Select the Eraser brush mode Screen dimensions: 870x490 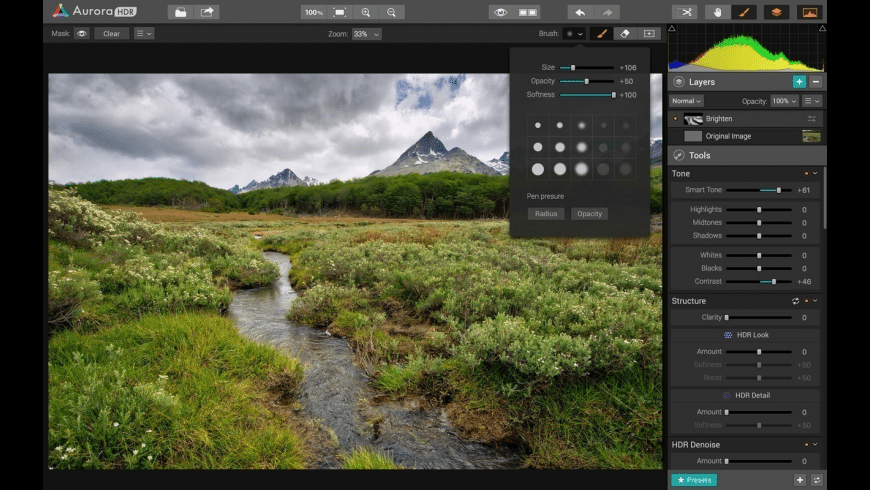[625, 33]
